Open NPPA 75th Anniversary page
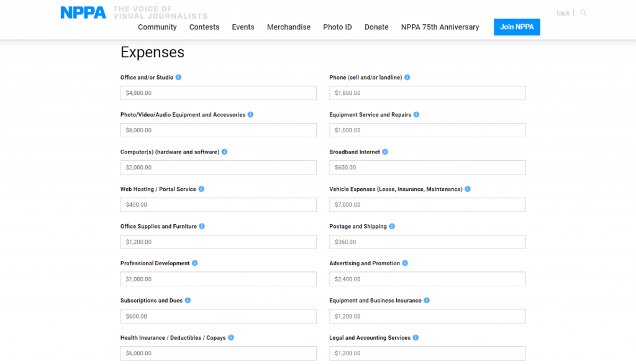 440,27
